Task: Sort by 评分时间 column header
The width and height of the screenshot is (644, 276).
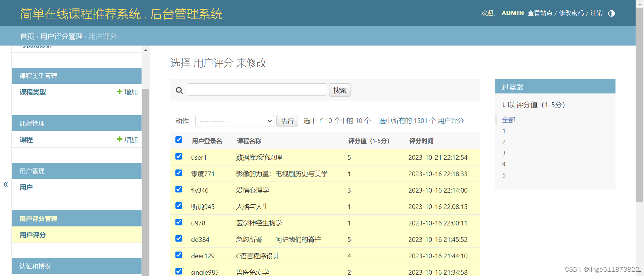Action: (421, 141)
